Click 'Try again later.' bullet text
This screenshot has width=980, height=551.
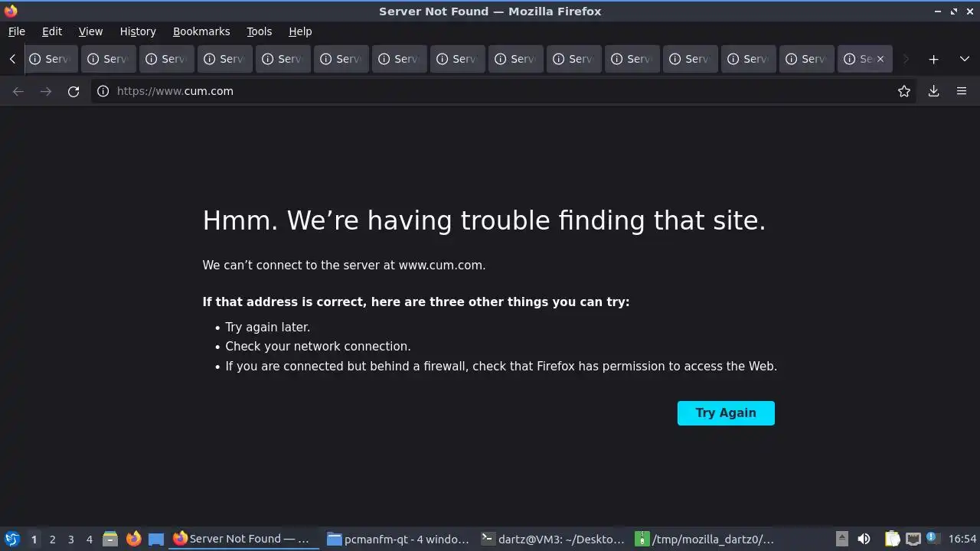click(x=267, y=328)
